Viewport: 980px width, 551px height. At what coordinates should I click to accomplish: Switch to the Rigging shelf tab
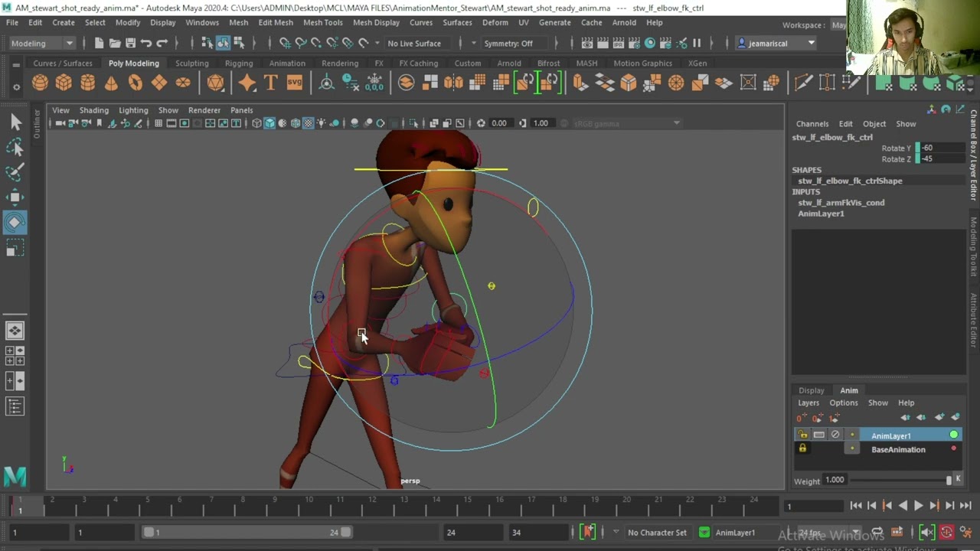[238, 64]
